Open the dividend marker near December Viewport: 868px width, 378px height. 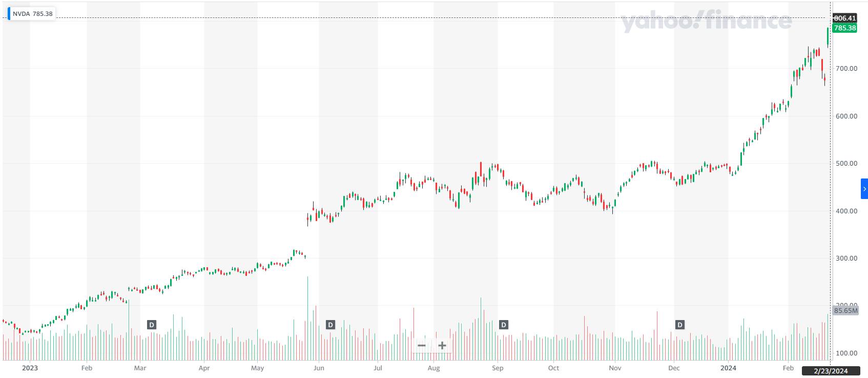click(680, 325)
